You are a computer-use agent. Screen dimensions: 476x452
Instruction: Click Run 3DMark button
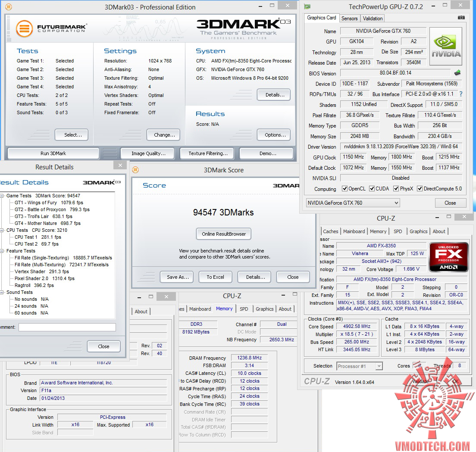click(x=53, y=153)
